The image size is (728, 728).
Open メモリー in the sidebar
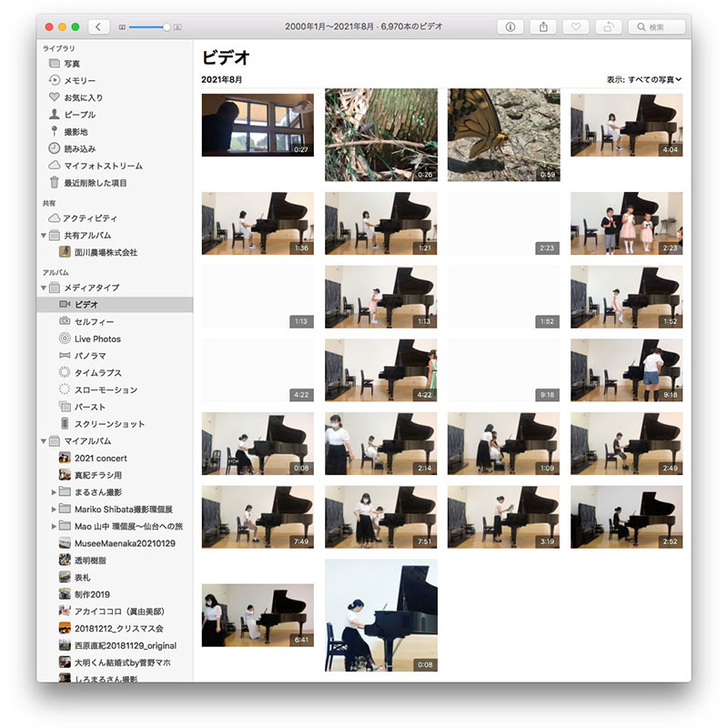79,81
